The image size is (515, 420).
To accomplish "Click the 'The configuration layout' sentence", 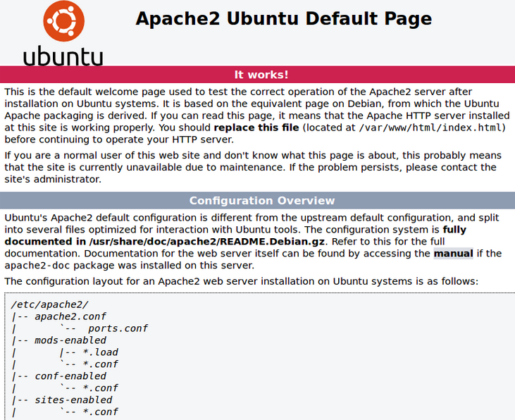I will pyautogui.click(x=242, y=281).
